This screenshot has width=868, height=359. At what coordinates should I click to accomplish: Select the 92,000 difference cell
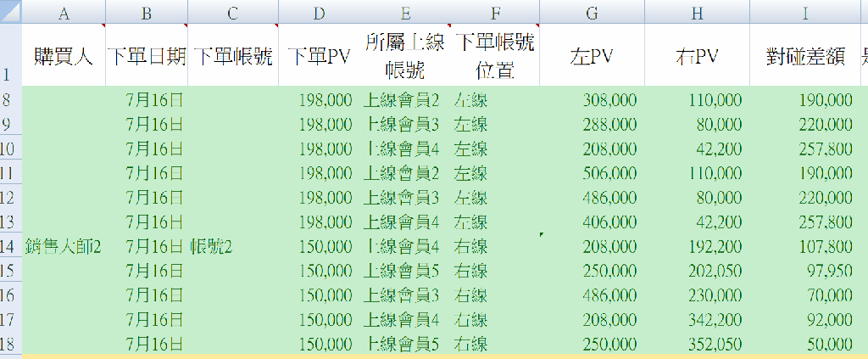tap(805, 319)
